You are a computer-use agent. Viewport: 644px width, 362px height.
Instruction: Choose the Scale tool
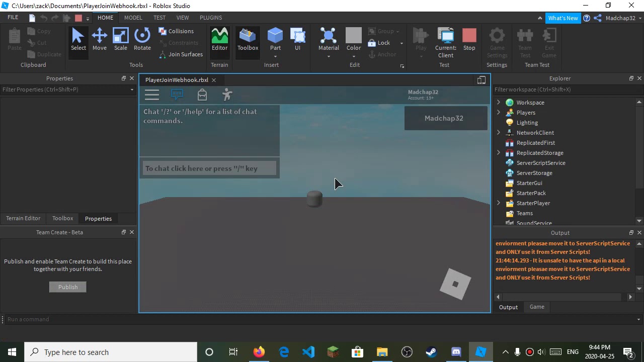pos(120,40)
